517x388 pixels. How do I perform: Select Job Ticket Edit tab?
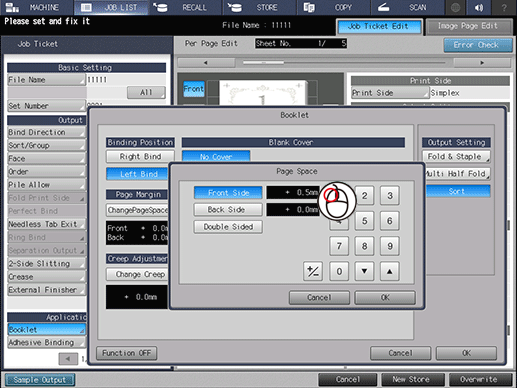pyautogui.click(x=379, y=26)
